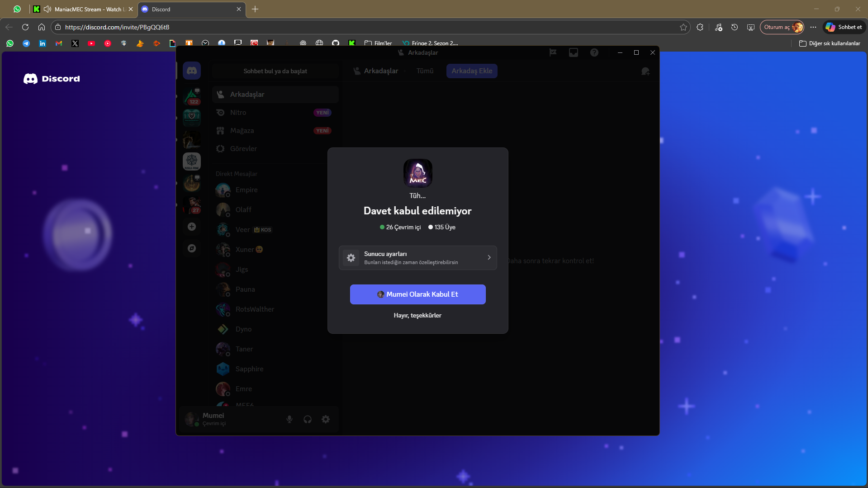Toggle microphone mute in user panel
This screenshot has width=868, height=488.
pyautogui.click(x=289, y=419)
